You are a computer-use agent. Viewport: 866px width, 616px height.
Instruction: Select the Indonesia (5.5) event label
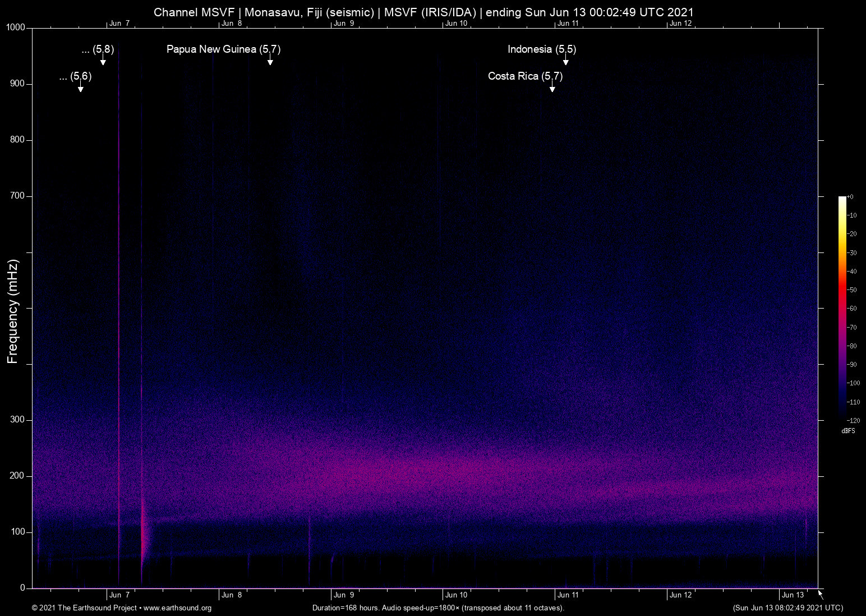(542, 49)
